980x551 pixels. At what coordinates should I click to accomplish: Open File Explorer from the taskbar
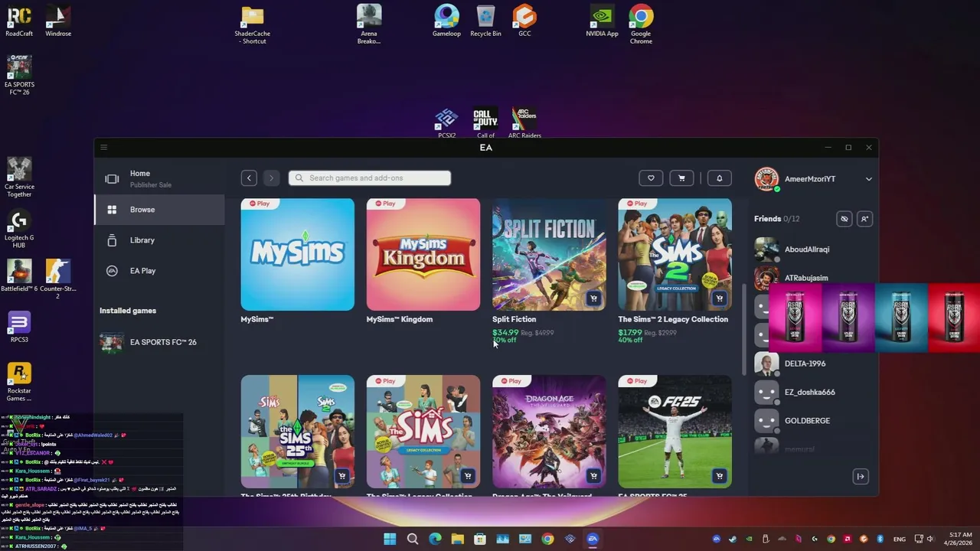[x=458, y=540]
